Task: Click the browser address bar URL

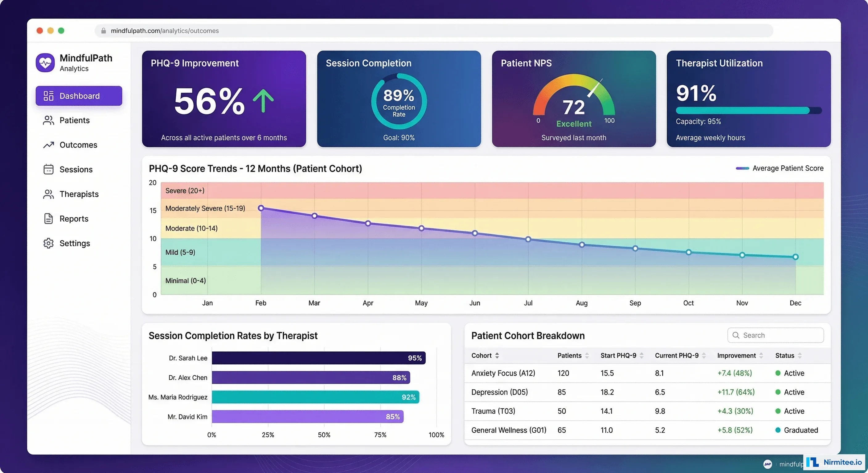Action: coord(434,30)
